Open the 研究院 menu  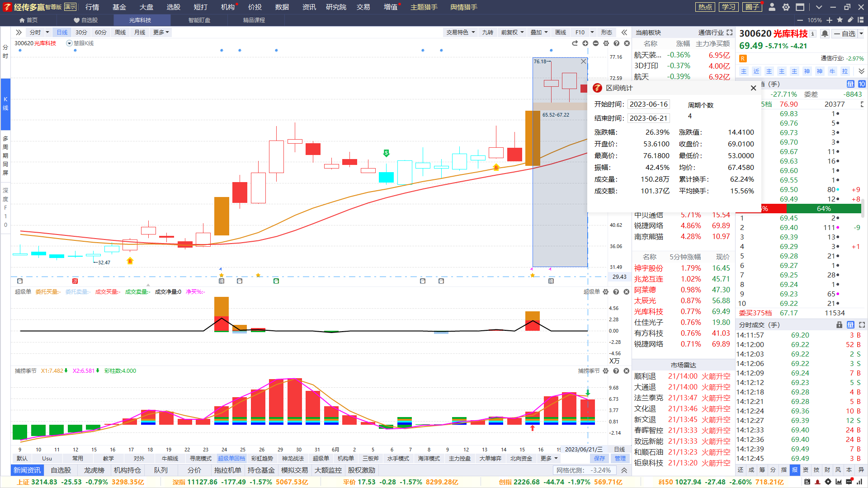pyautogui.click(x=336, y=7)
